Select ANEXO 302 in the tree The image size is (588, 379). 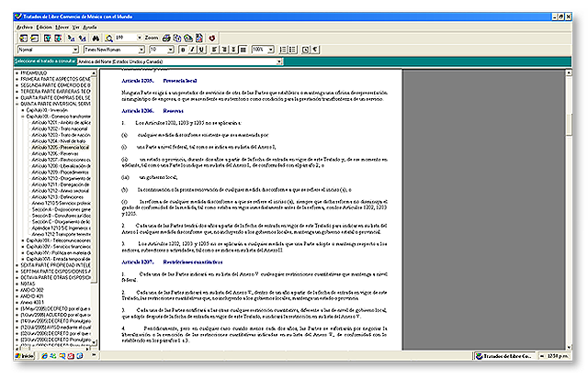coord(32,290)
